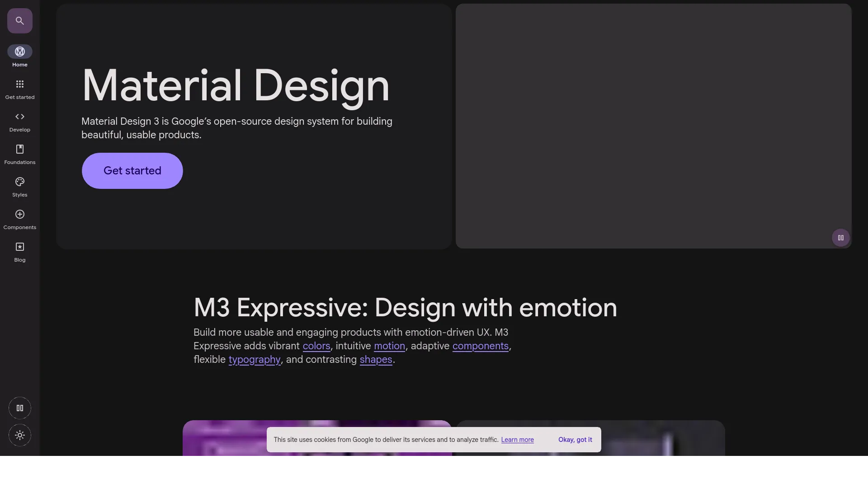Click the M3 Expressive: Design with emotion heading
This screenshot has width=868, height=488.
tap(405, 308)
